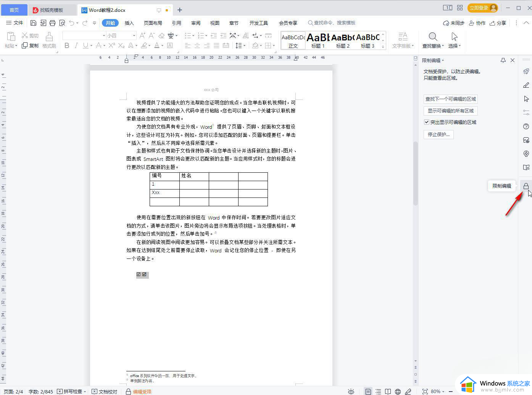Switch to the Home page tab
The width and height of the screenshot is (532, 395).
coord(14,10)
